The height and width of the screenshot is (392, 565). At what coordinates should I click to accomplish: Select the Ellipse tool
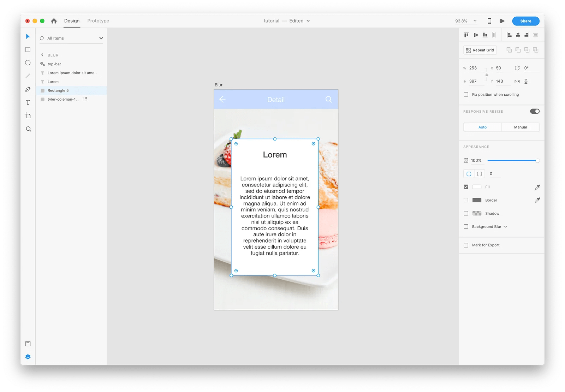(28, 63)
